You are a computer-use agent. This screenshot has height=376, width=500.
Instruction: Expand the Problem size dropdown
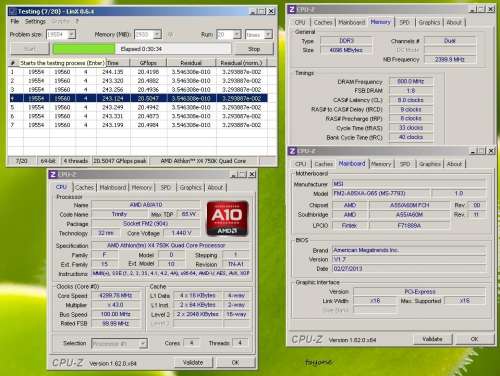coord(72,34)
